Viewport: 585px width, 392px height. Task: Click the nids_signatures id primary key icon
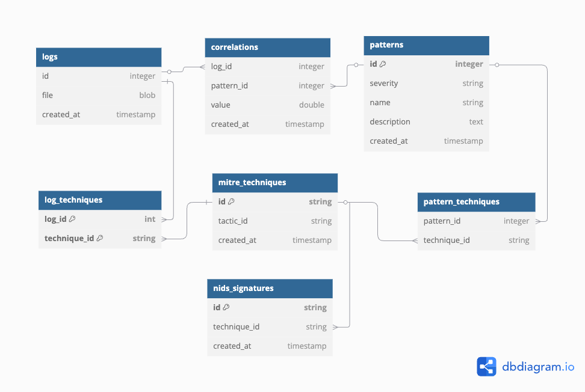pos(226,308)
